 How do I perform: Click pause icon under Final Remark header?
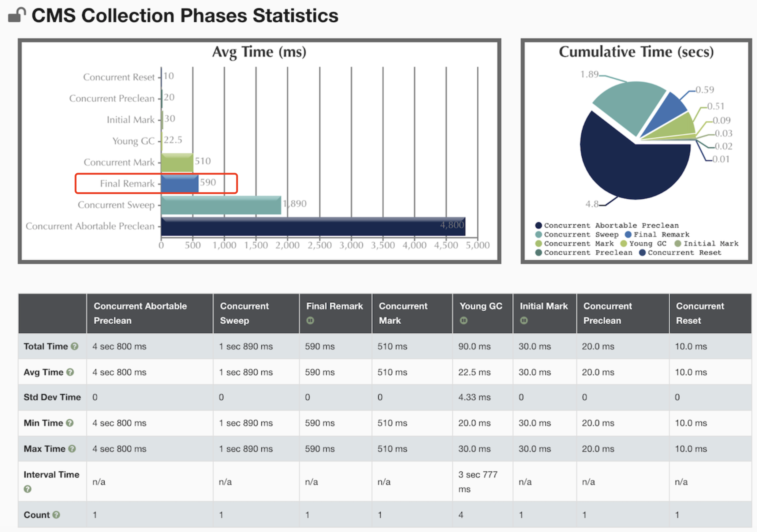click(310, 320)
